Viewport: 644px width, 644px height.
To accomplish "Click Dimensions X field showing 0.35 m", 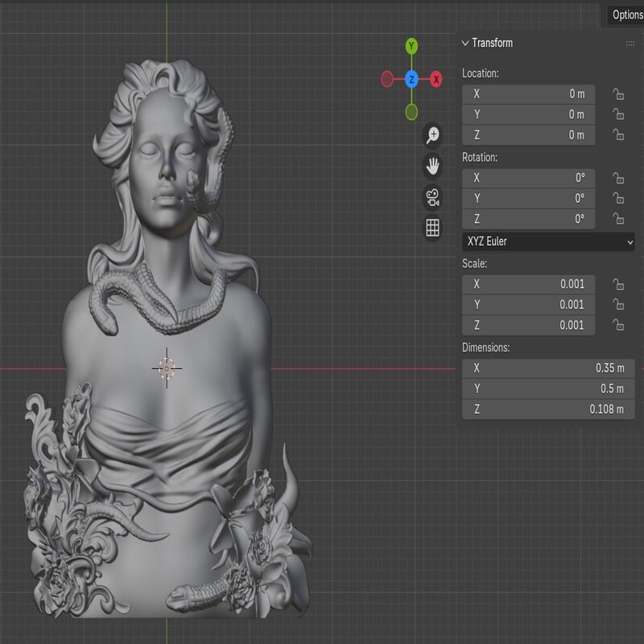I will [x=548, y=369].
